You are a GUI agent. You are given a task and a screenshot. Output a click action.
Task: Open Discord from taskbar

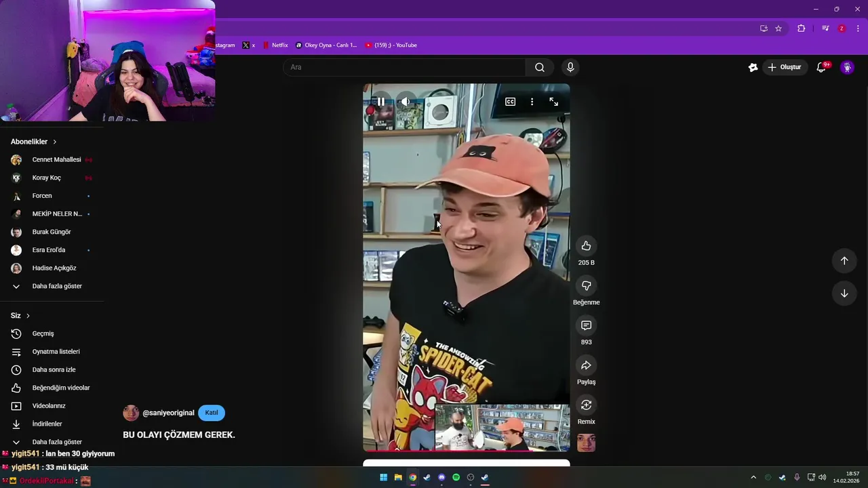click(441, 477)
